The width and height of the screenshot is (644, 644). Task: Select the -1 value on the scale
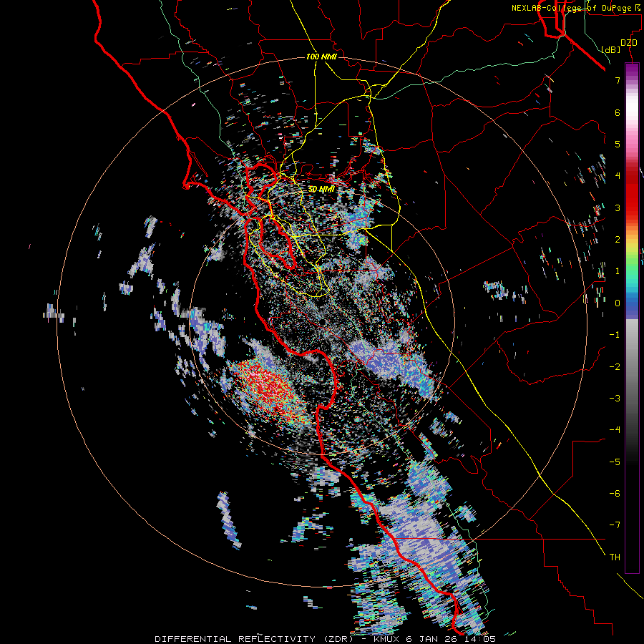(x=615, y=335)
